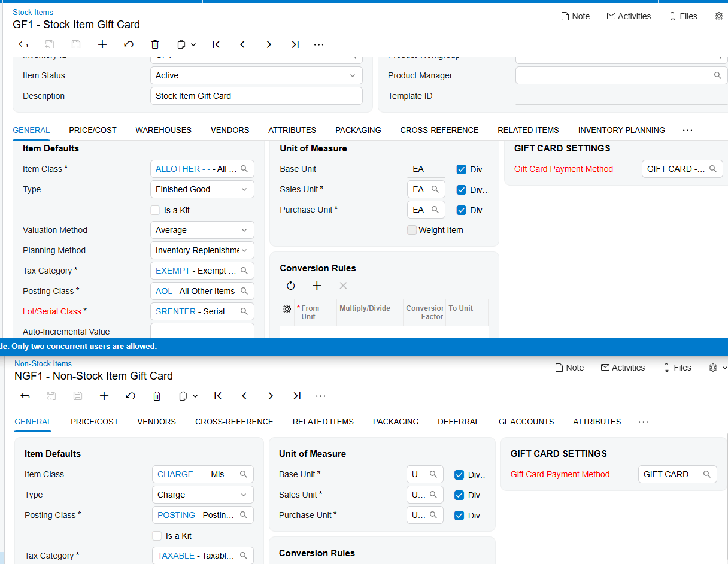728x564 pixels.
Task: Add a row to the Conversion Rules grid
Action: (x=317, y=286)
